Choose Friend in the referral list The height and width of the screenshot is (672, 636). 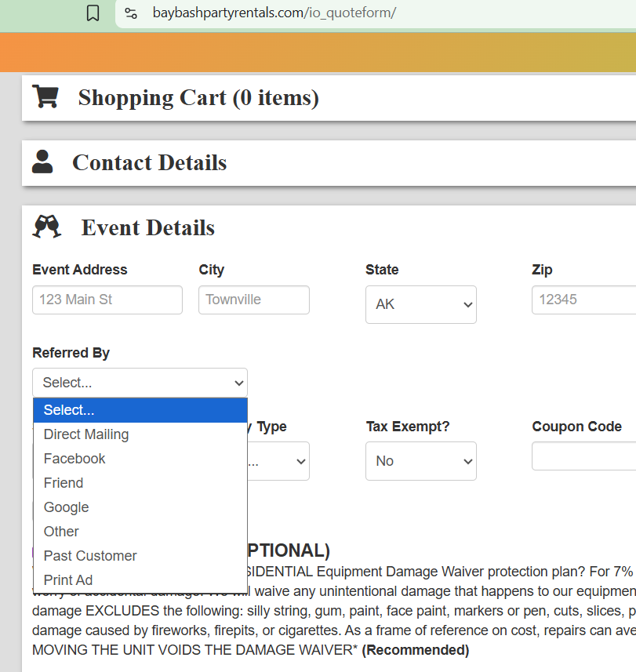point(64,483)
